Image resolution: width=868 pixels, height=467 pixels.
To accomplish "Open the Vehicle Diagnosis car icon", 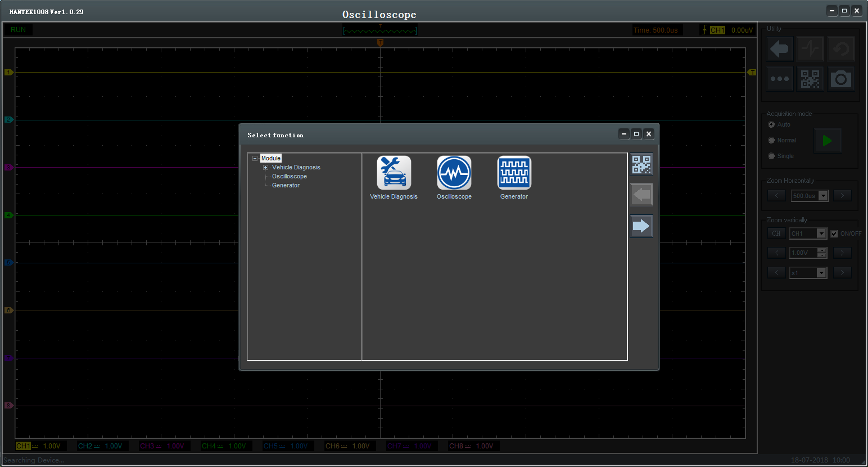I will (394, 173).
